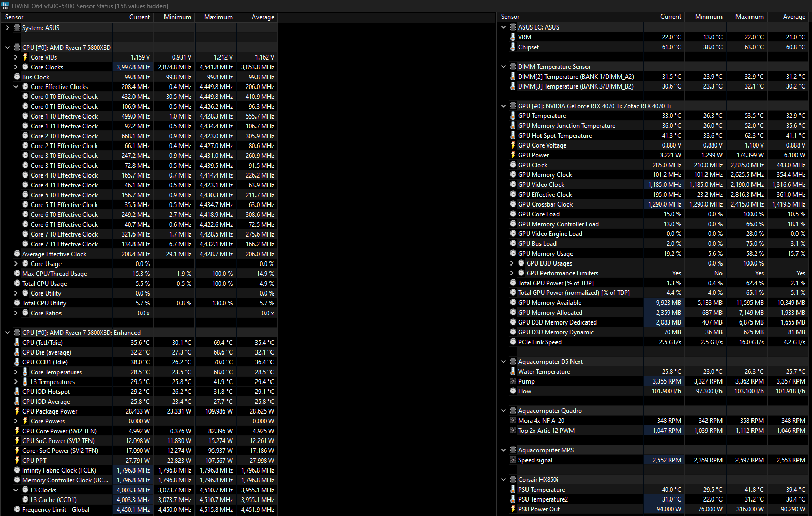The image size is (812, 516).
Task: Collapse the GPU [#0]: NVIDIA GeForce RTX 4070 Ti group
Action: [x=503, y=106]
